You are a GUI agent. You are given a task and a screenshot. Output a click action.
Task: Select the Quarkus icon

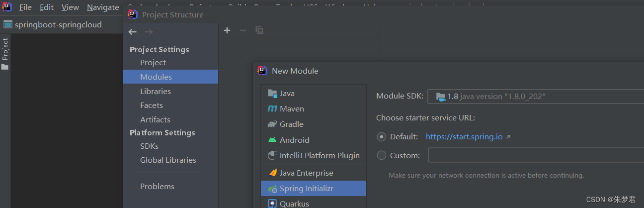pos(272,204)
